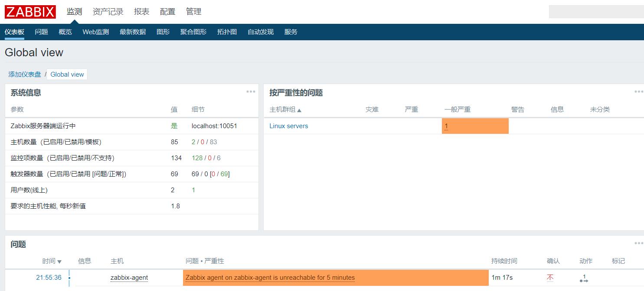Go to the 概览 submenu tab
Viewport: 644px width, 291px height.
point(65,32)
